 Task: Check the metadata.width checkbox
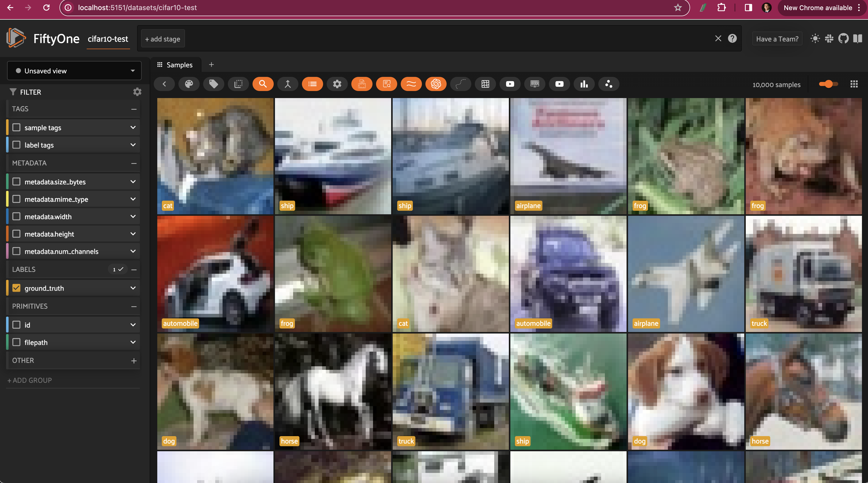(x=16, y=216)
